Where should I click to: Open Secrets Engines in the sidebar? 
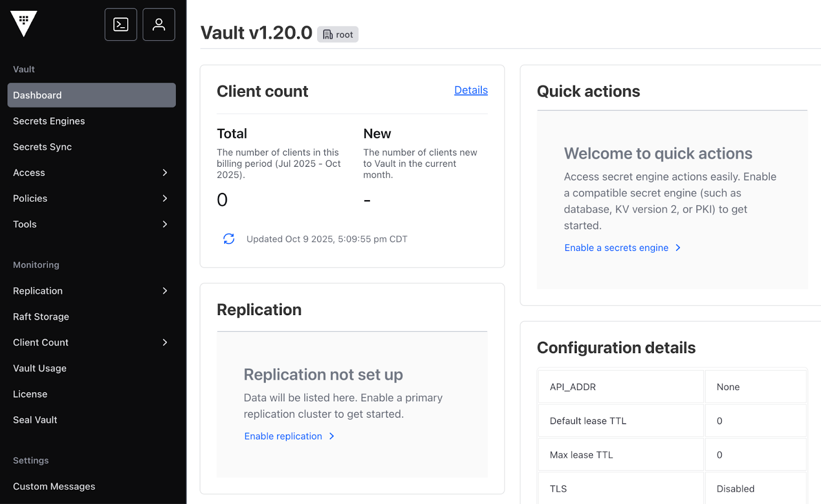49,121
